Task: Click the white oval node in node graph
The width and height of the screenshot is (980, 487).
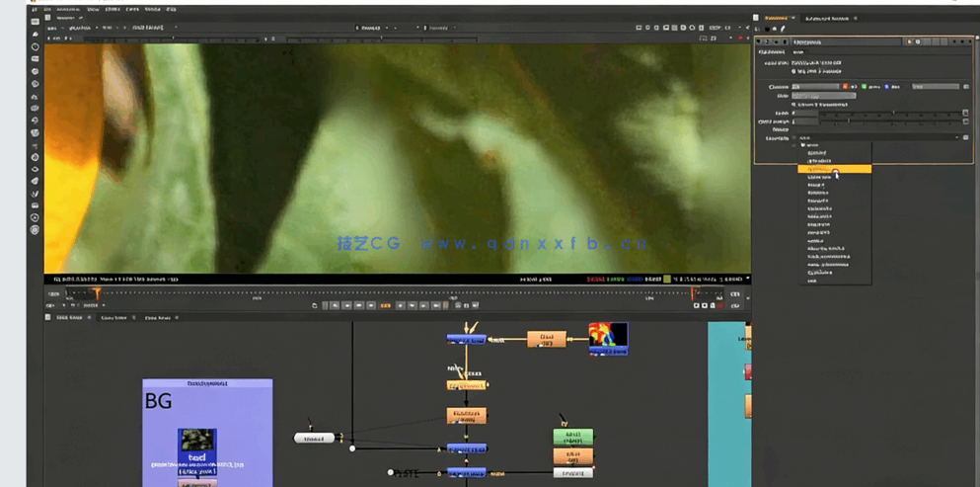Action: point(314,438)
